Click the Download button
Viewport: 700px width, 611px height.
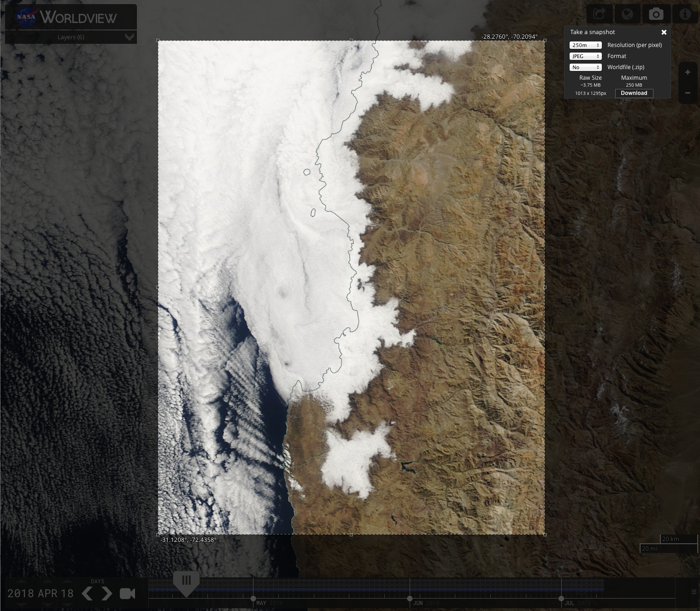634,93
